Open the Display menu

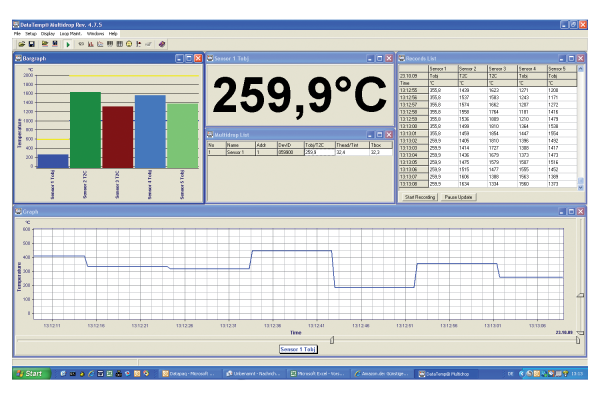48,34
